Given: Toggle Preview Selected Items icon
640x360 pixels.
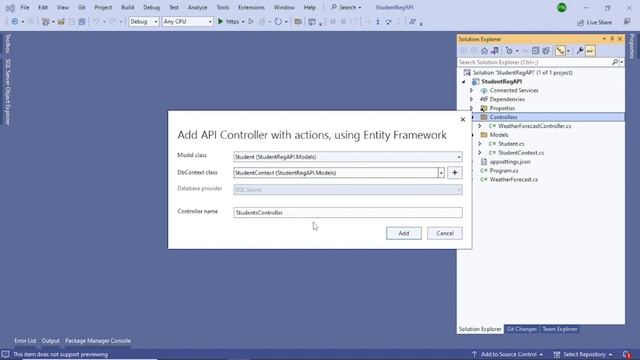Looking at the screenshot, I should [x=590, y=51].
